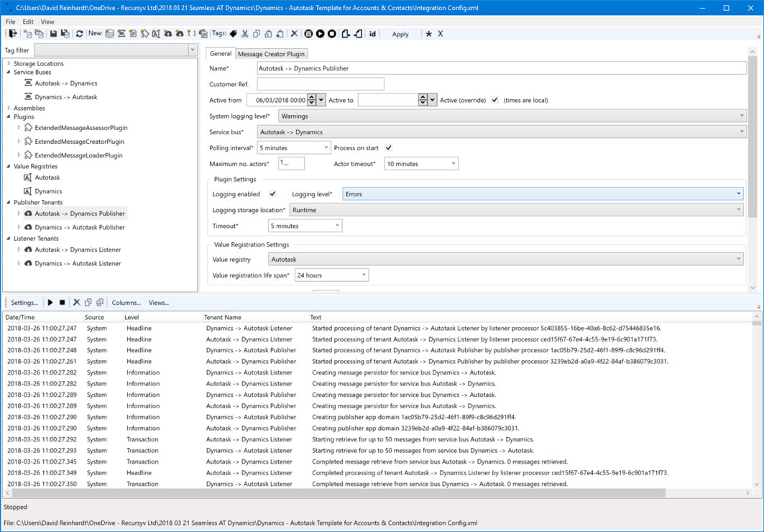Open System logging level dropdown showing Warnings

512,116
